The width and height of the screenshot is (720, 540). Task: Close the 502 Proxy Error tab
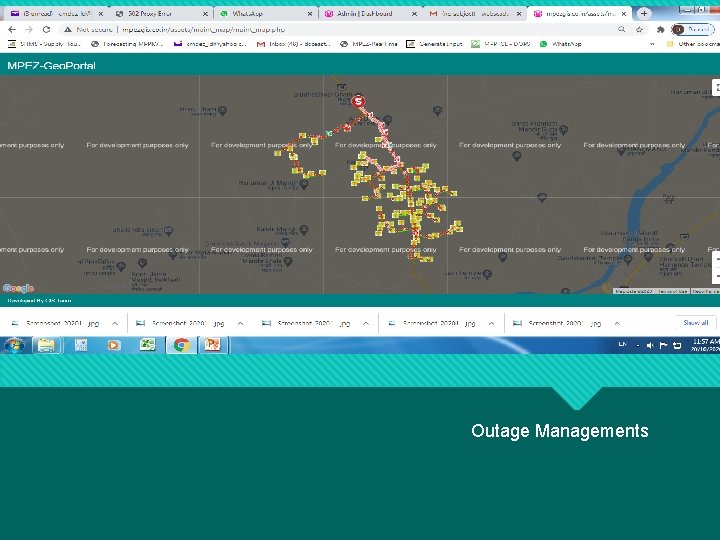[x=205, y=14]
